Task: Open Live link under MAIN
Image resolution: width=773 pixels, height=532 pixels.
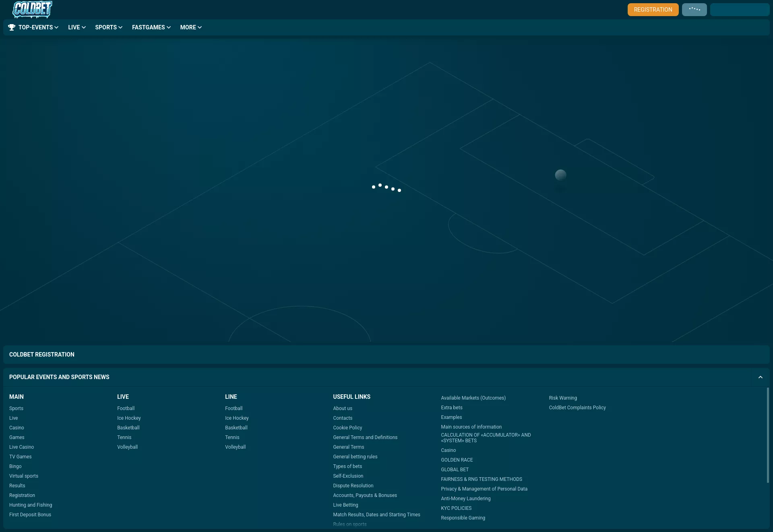Action: pos(14,418)
